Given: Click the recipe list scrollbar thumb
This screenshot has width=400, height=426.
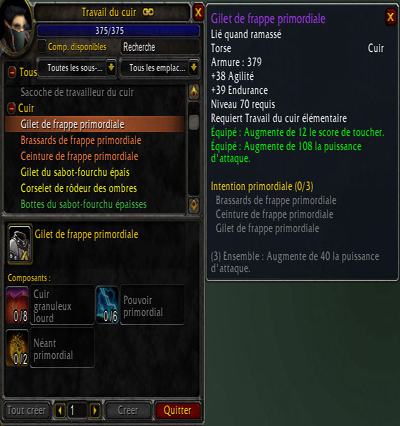Looking at the screenshot, I should 194,122.
